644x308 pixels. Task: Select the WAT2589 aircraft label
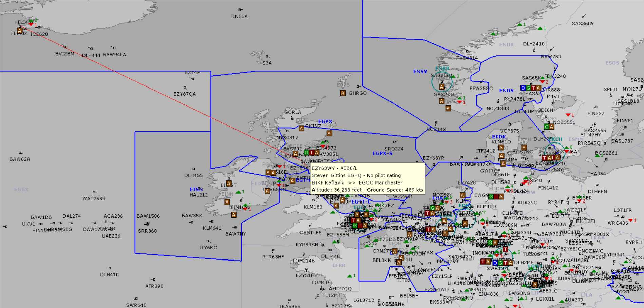pos(94,199)
